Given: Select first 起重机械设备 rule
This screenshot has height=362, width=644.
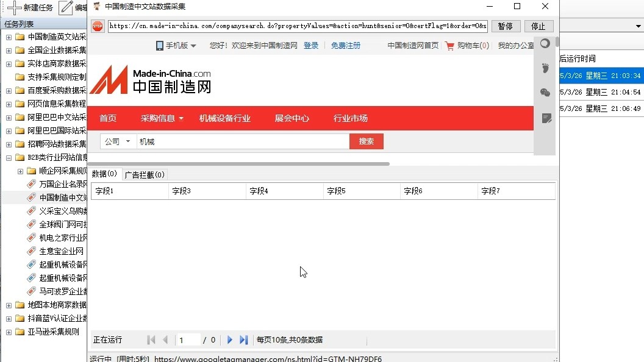Looking at the screenshot, I should pyautogui.click(x=63, y=264).
